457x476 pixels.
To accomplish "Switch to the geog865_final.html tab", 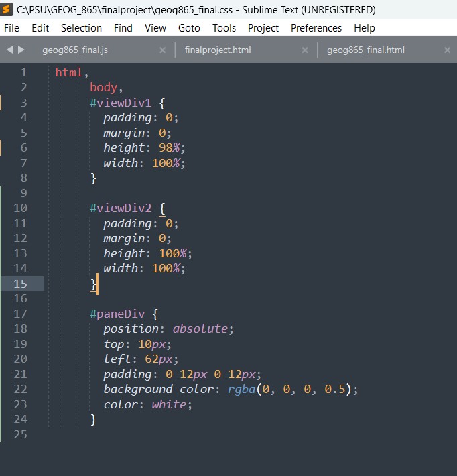I will [x=366, y=50].
